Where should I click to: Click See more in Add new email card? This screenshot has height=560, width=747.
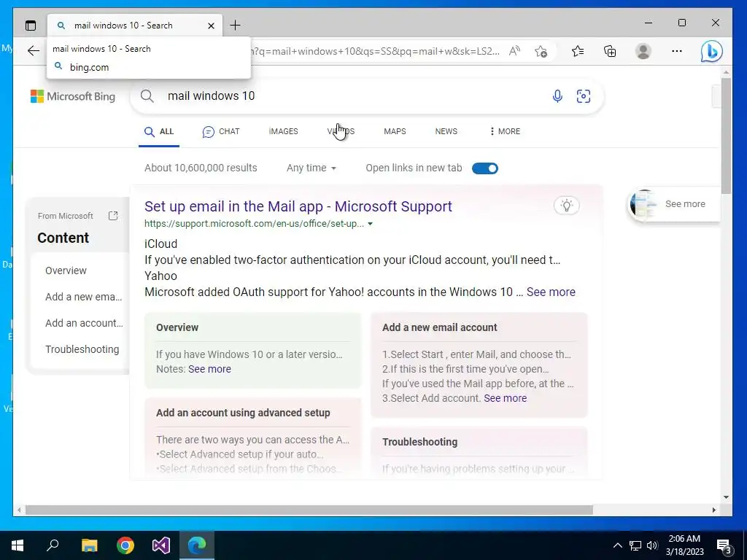point(506,398)
